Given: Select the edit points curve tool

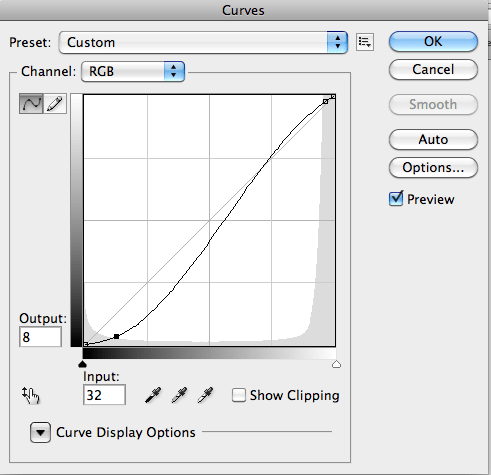Looking at the screenshot, I should click(x=31, y=104).
